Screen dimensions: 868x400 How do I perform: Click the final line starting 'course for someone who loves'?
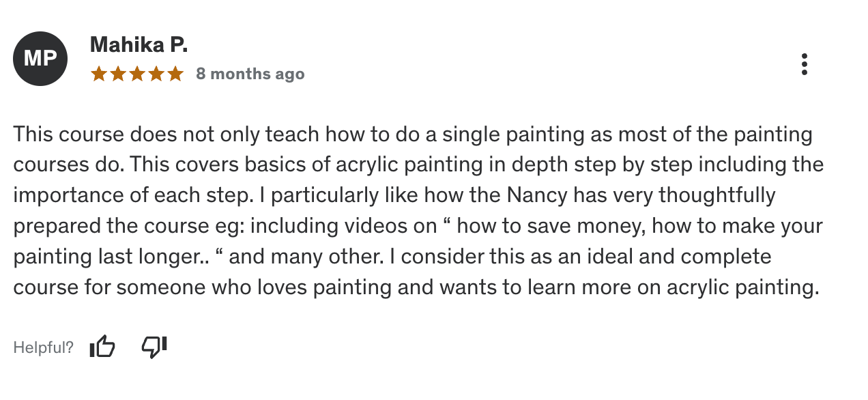(x=416, y=287)
